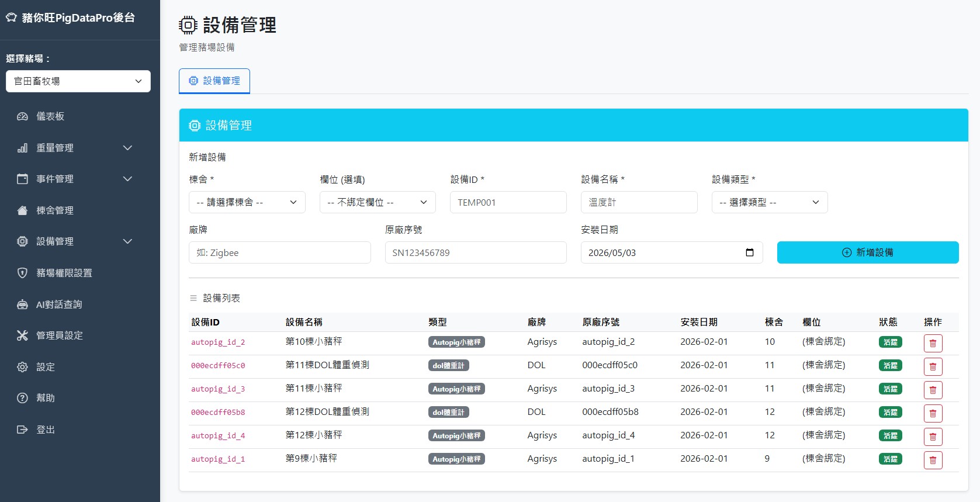Open the calendar picker for 安裝日期

point(750,252)
